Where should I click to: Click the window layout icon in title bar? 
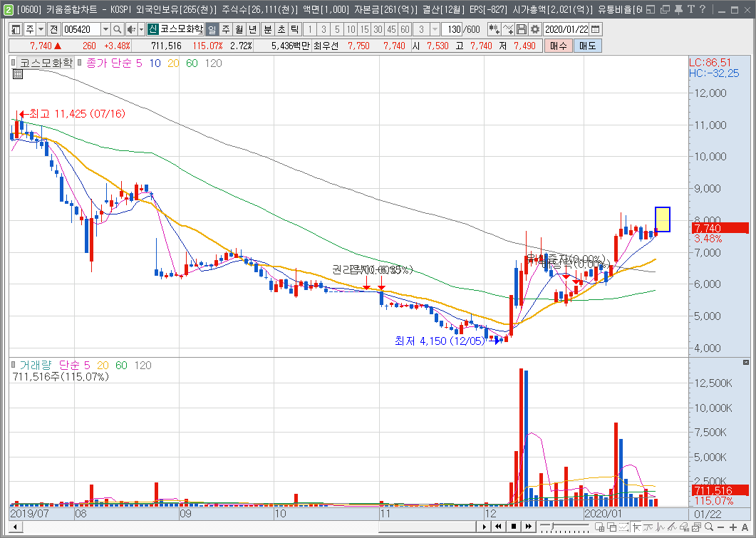pyautogui.click(x=651, y=9)
